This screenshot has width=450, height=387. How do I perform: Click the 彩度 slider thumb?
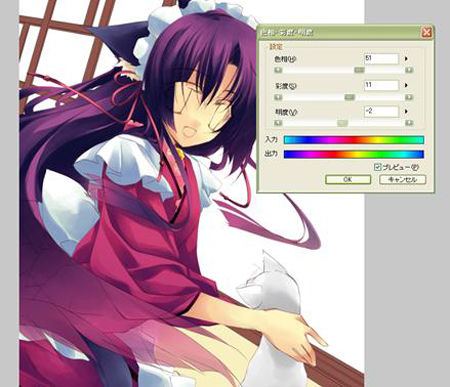349,97
